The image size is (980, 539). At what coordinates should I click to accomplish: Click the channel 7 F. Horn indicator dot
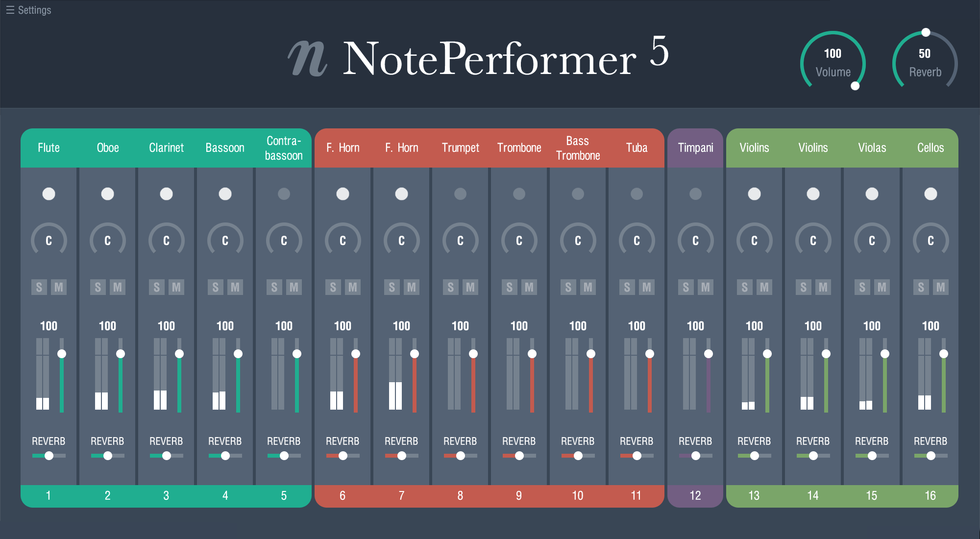401,194
